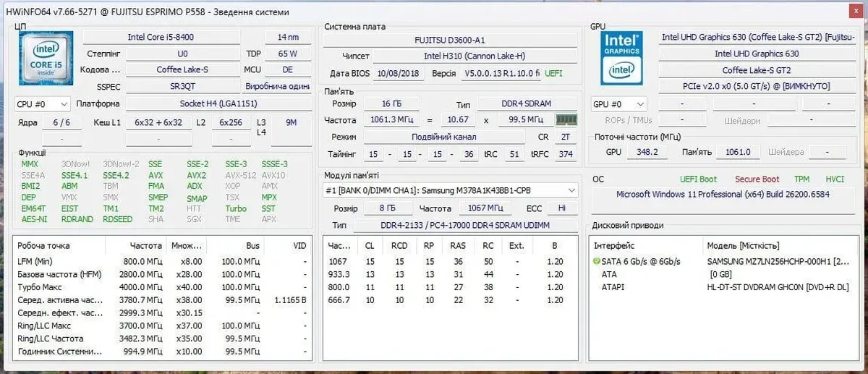The width and height of the screenshot is (868, 374).
Task: Expand the memory module Samsung M378A1K43BB1 dropdown
Action: 451,190
